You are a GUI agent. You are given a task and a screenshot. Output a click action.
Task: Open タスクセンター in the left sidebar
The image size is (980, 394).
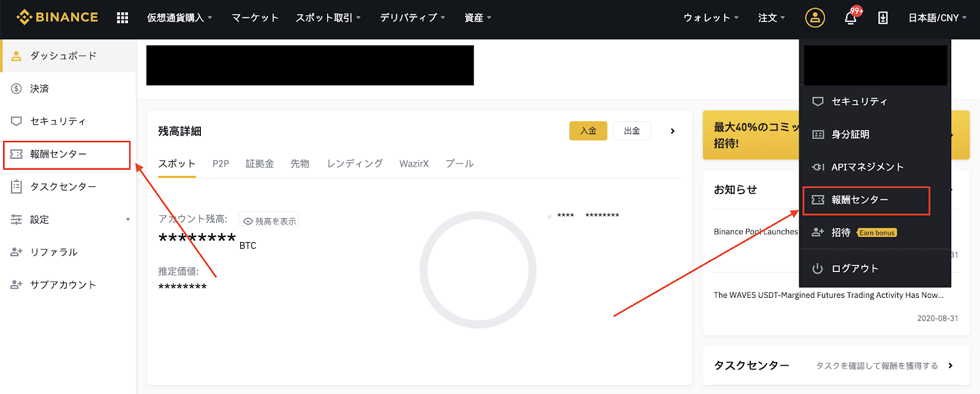pos(68,186)
